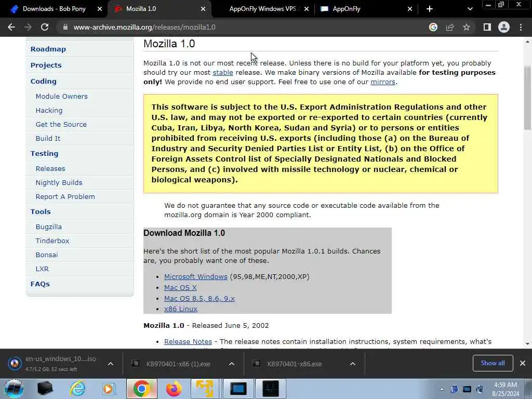Click the Chrome taskbar icon
Screen dimensions: 532x399
[x=142, y=389]
